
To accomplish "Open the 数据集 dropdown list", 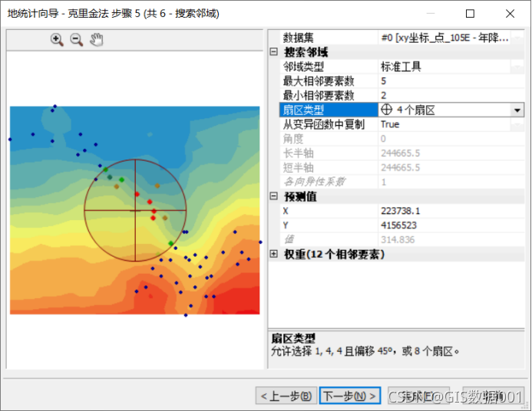I will click(517, 38).
